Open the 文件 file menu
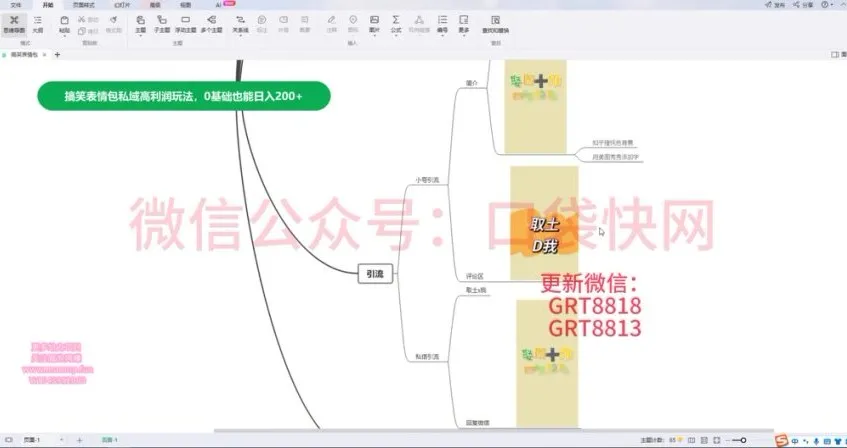Viewport: 847px width, 448px height. (x=15, y=4)
